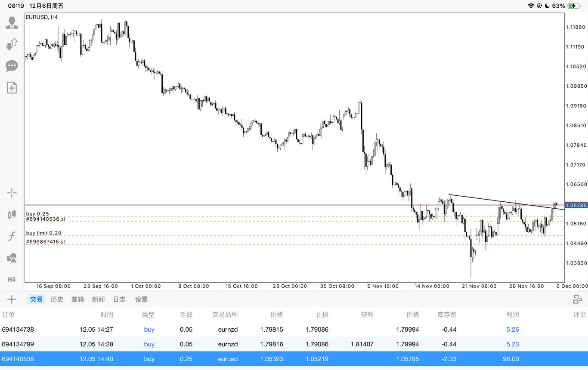Screen dimensions: 588x370
Task: Select order 694134799 row
Action: tap(294, 344)
